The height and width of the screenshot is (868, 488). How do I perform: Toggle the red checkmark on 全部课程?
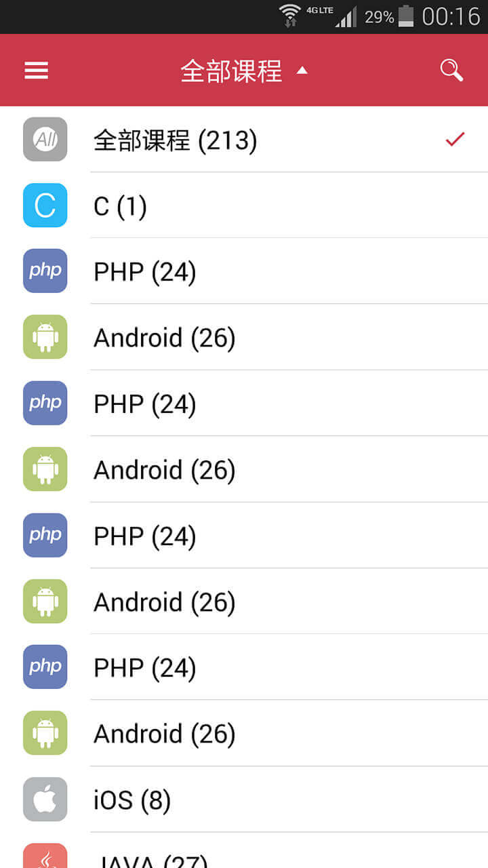click(455, 140)
